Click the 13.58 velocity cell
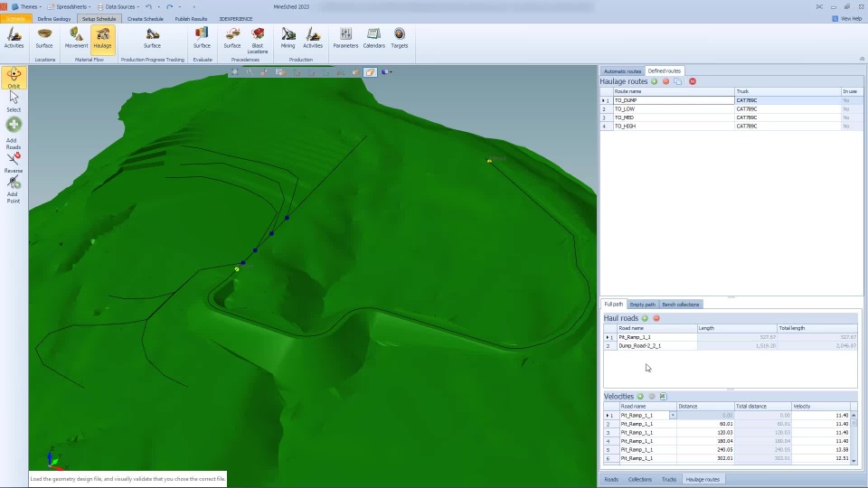 [x=820, y=450]
